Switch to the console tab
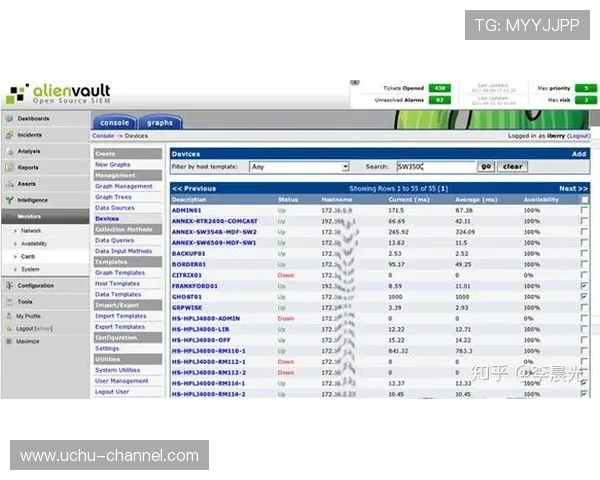 [115, 123]
